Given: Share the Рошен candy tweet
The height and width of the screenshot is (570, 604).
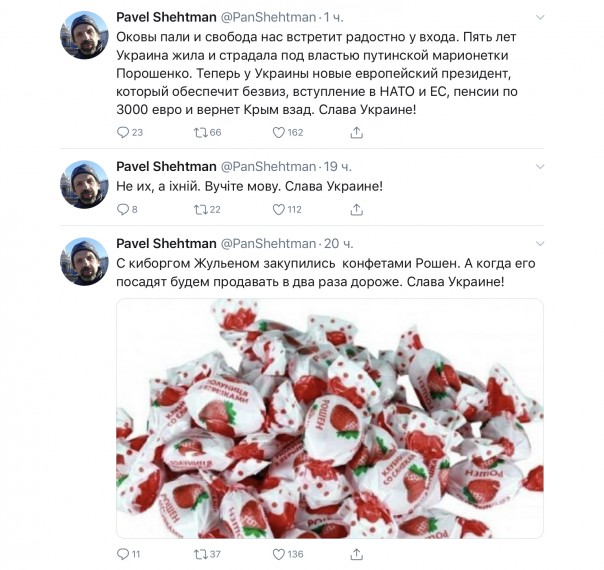Looking at the screenshot, I should pos(356,553).
